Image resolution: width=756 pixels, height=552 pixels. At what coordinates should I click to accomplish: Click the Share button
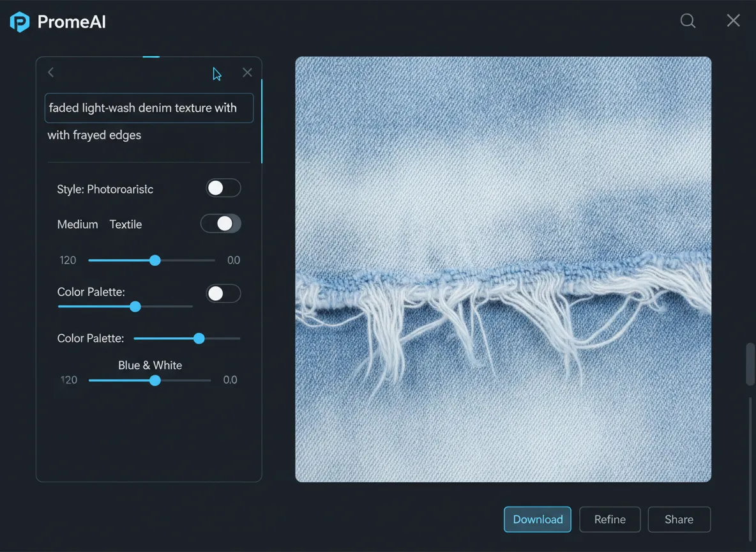(679, 519)
